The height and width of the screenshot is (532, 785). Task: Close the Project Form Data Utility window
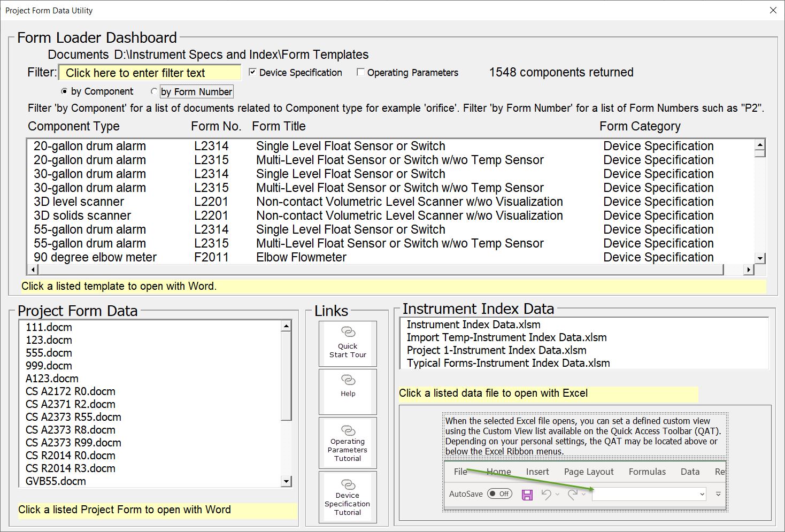[773, 10]
